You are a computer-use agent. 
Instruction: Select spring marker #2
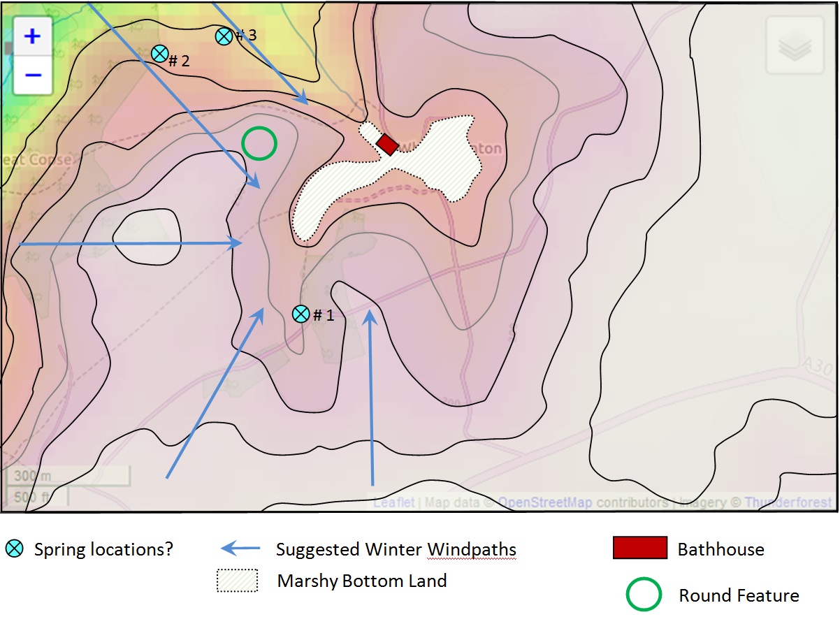point(160,53)
